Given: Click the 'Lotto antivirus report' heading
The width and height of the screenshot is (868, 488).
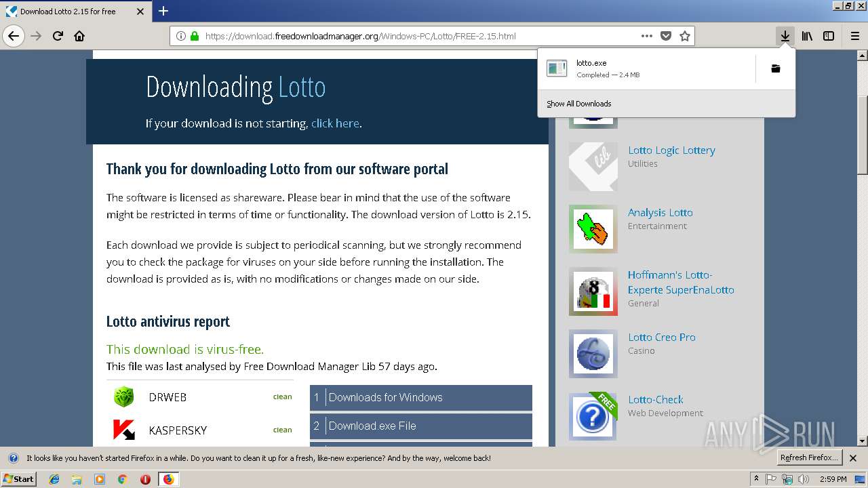Looking at the screenshot, I should tap(168, 321).
